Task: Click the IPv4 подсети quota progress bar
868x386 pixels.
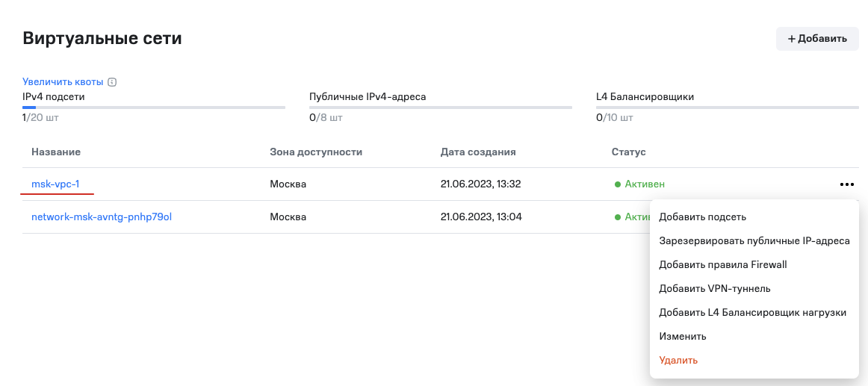Action: [154, 108]
